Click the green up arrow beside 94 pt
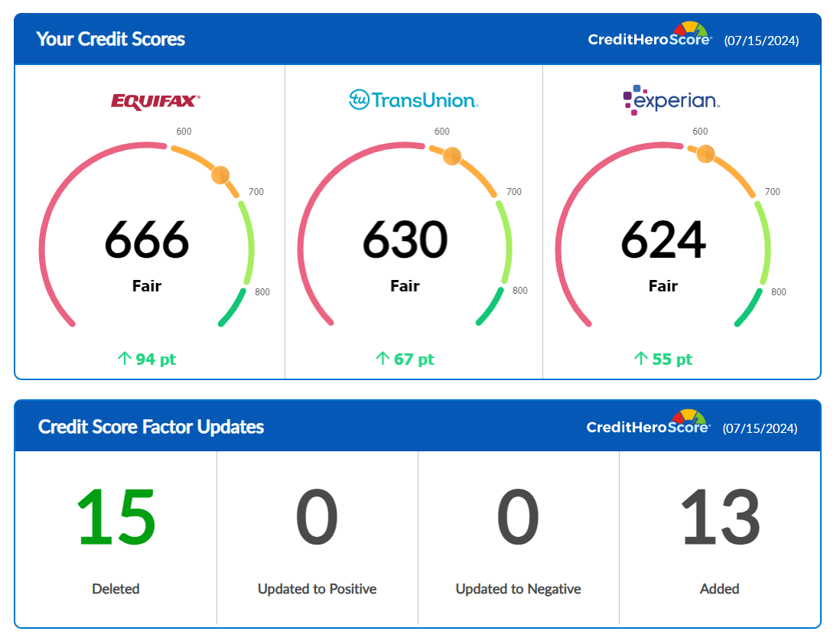840x641 pixels. (x=124, y=358)
